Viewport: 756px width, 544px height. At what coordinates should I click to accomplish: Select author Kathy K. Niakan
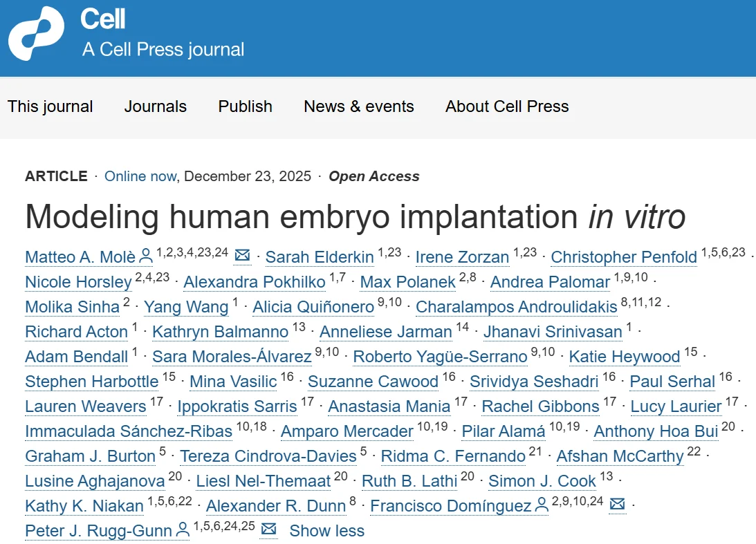click(x=84, y=506)
